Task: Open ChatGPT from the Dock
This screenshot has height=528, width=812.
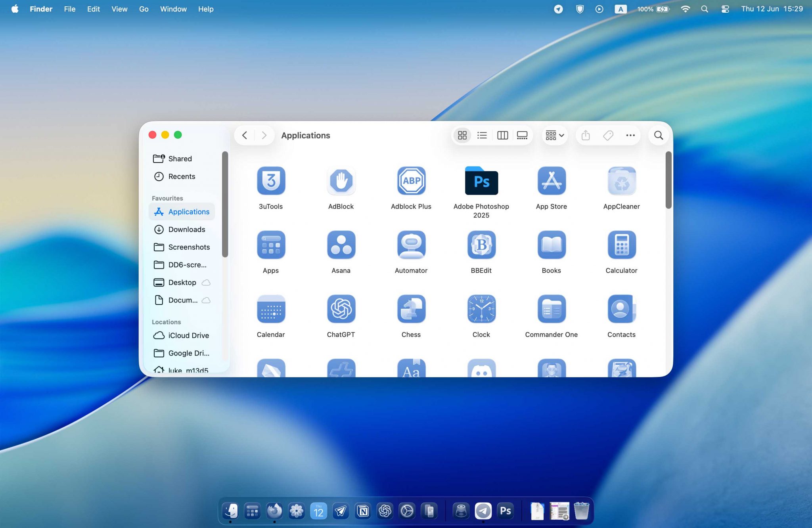Action: 385,511
